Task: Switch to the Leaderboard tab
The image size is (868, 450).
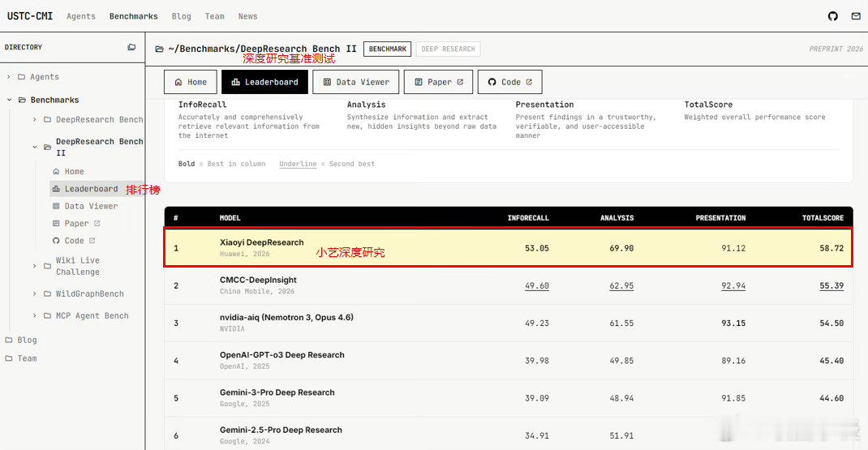Action: point(264,82)
